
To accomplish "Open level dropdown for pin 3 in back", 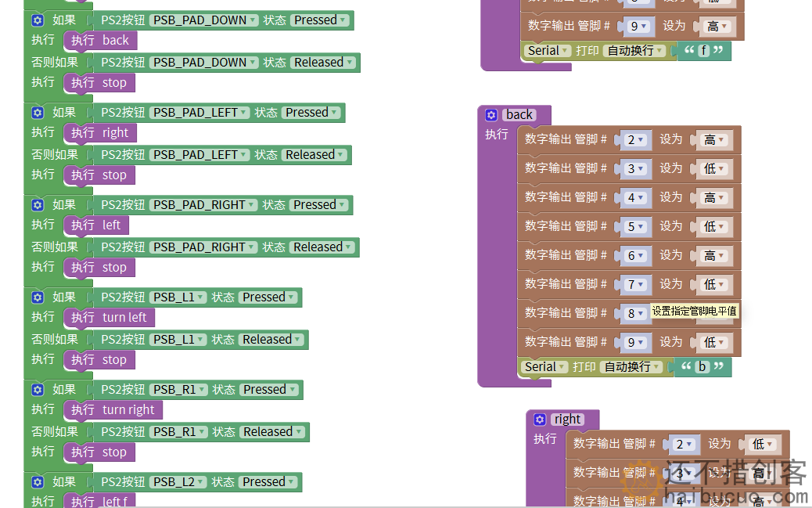I will [x=714, y=168].
